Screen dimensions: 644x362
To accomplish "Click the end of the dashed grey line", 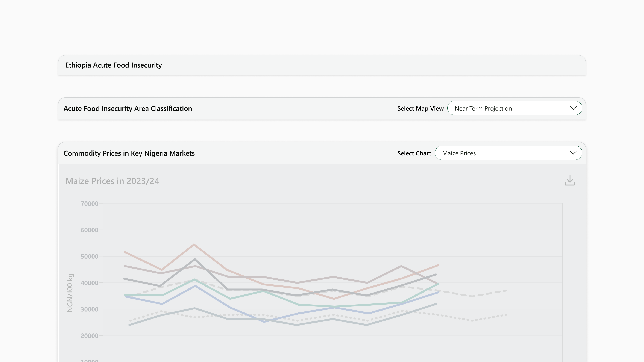I will 506,291.
